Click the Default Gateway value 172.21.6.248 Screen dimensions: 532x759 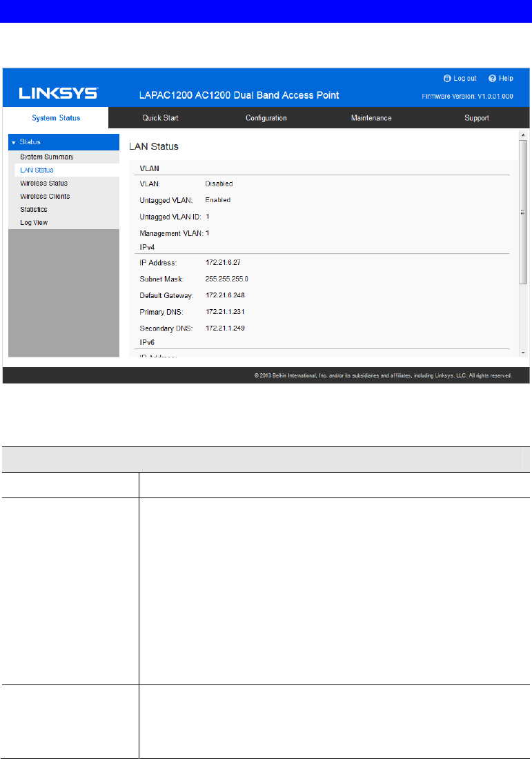(225, 295)
